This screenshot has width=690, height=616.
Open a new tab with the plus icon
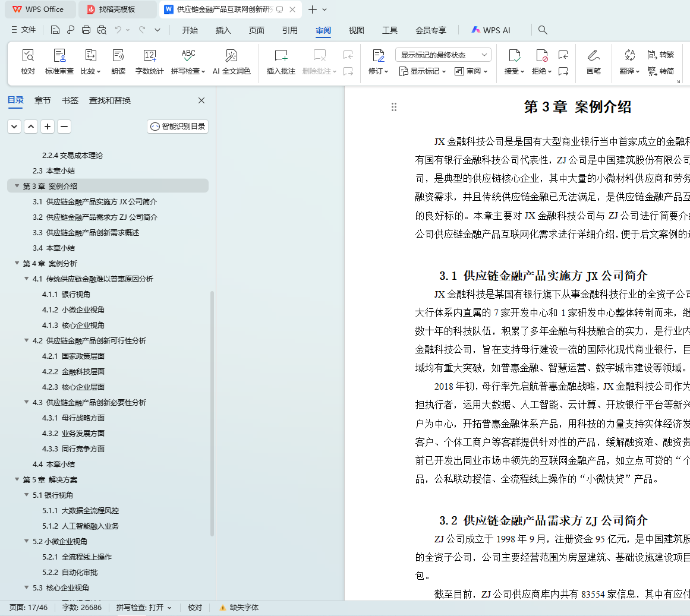[313, 10]
